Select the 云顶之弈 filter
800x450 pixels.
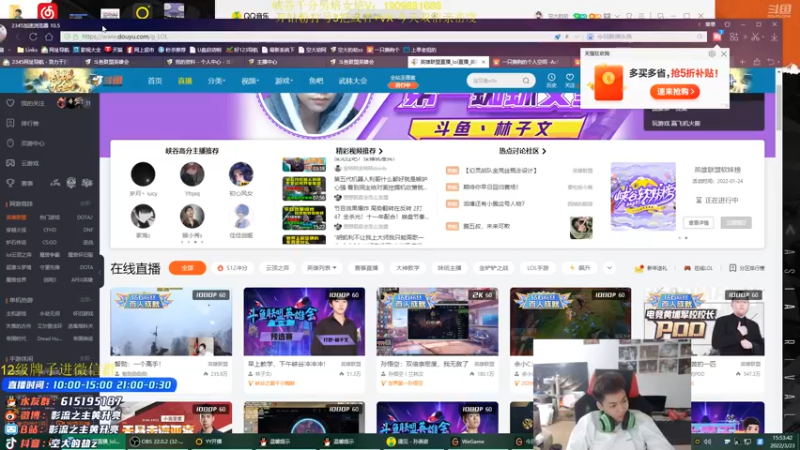[277, 268]
